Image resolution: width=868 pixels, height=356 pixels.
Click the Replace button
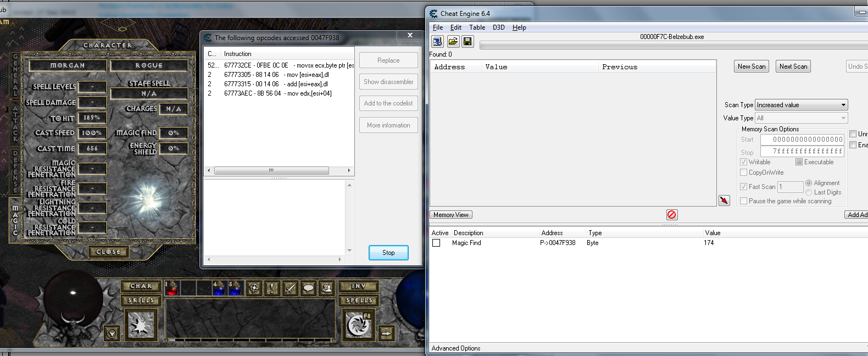(x=388, y=60)
